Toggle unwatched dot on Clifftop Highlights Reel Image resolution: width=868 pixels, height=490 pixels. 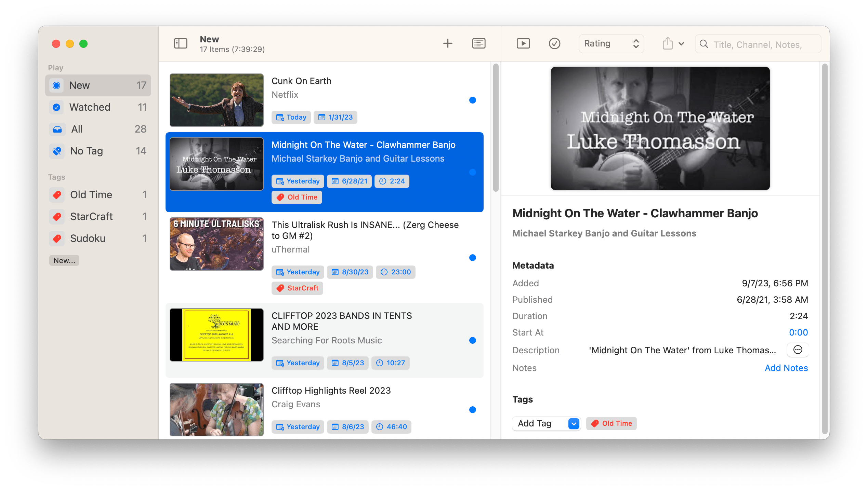[472, 410]
